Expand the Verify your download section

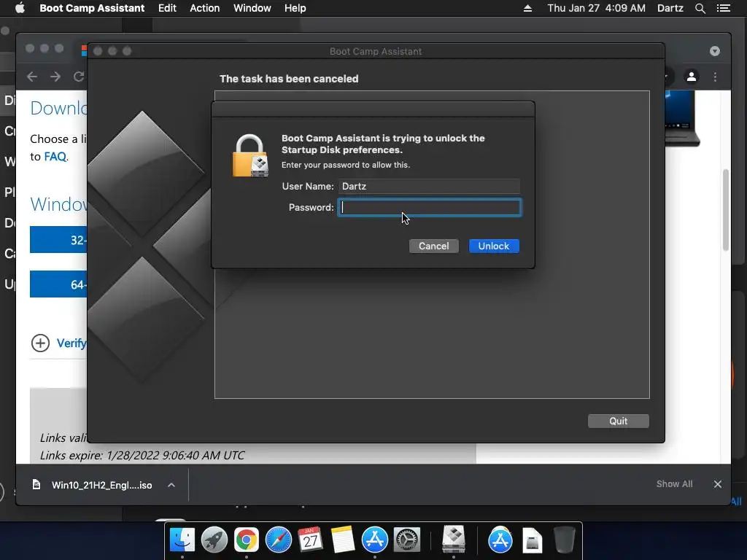coord(58,343)
